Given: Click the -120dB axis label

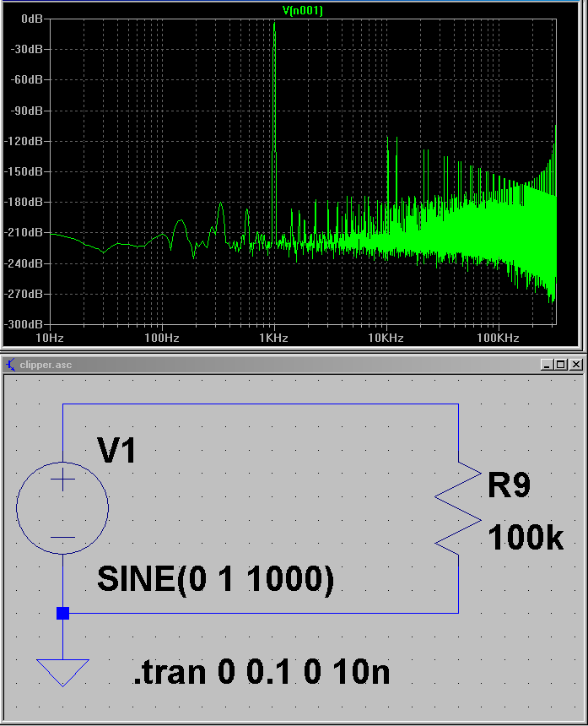Looking at the screenshot, I should point(23,141).
